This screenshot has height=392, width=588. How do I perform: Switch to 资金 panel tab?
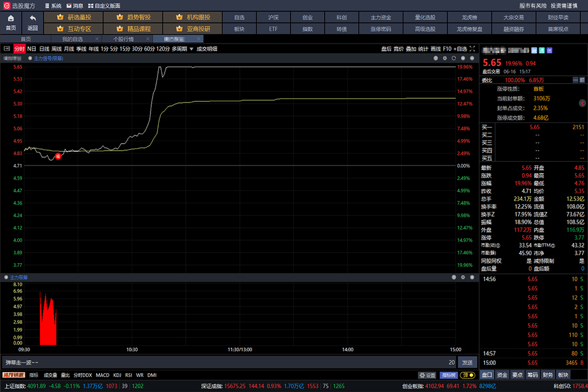click(x=502, y=375)
